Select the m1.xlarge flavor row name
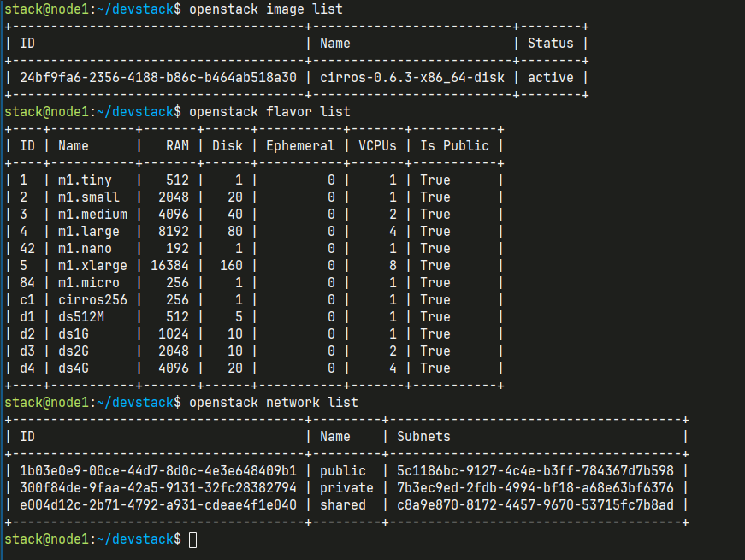Image resolution: width=745 pixels, height=560 pixels. (x=92, y=266)
